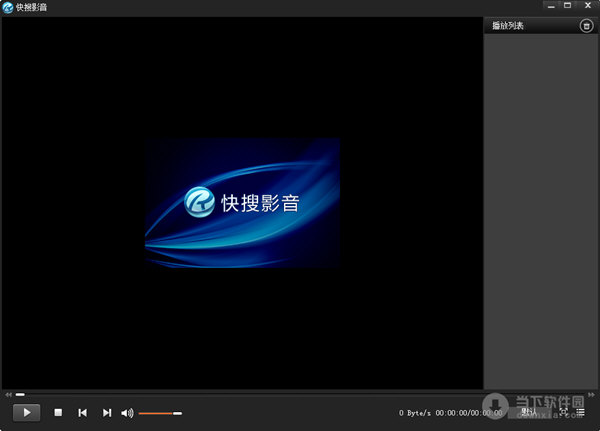Viewport: 600px width, 431px height.
Task: Skip to the previous track
Action: click(82, 412)
